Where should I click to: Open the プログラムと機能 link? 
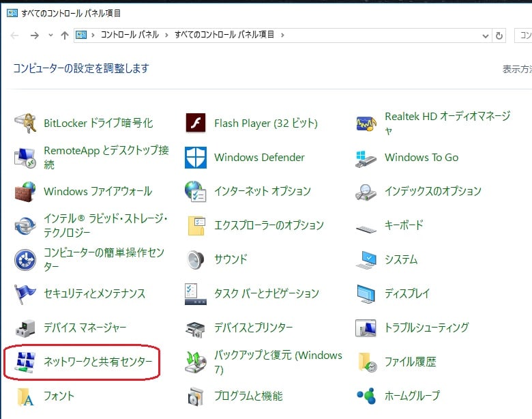tap(248, 396)
